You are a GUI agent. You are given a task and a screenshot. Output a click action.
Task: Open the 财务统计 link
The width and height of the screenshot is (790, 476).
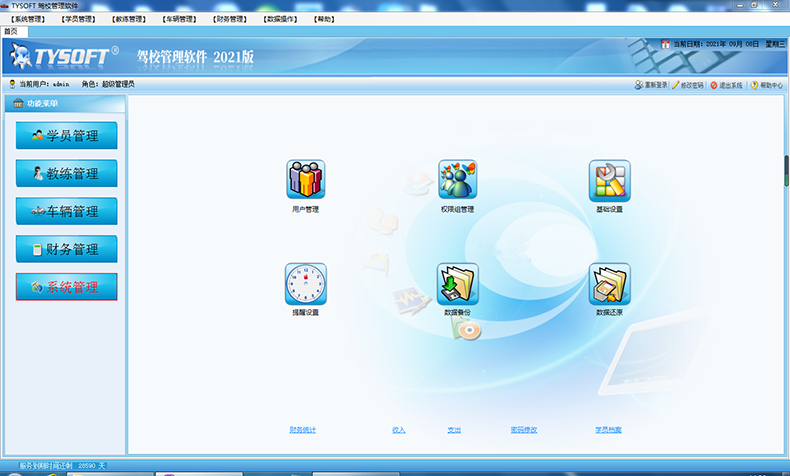[302, 429]
